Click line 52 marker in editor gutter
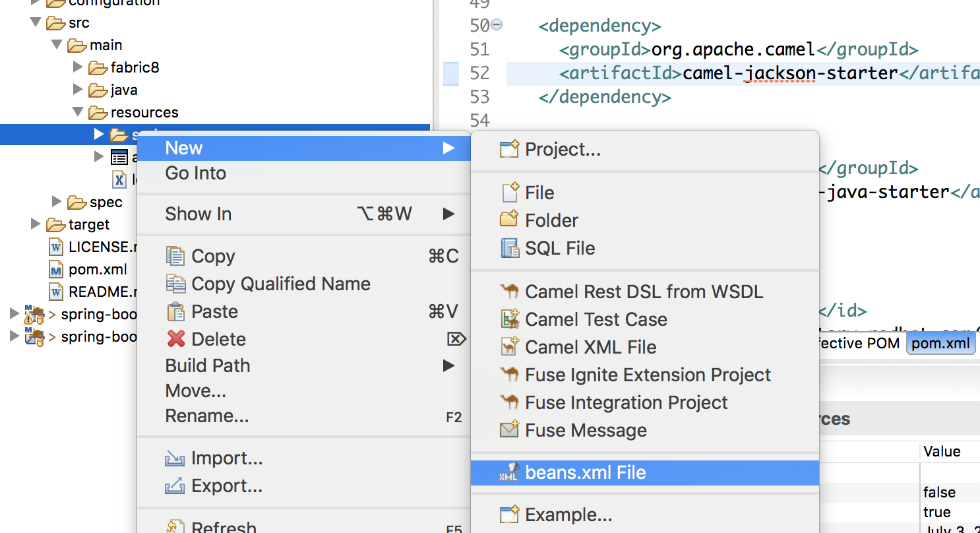Screen dimensions: 980x533 pyautogui.click(x=451, y=73)
